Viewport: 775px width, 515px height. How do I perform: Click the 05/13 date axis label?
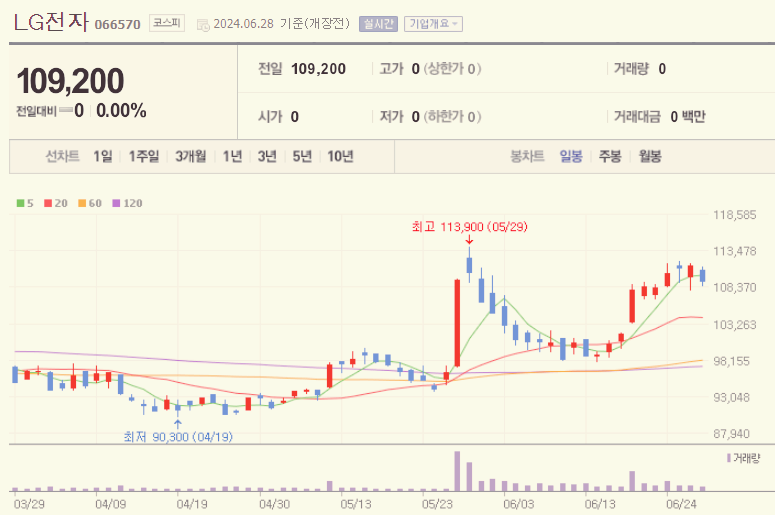[x=355, y=504]
